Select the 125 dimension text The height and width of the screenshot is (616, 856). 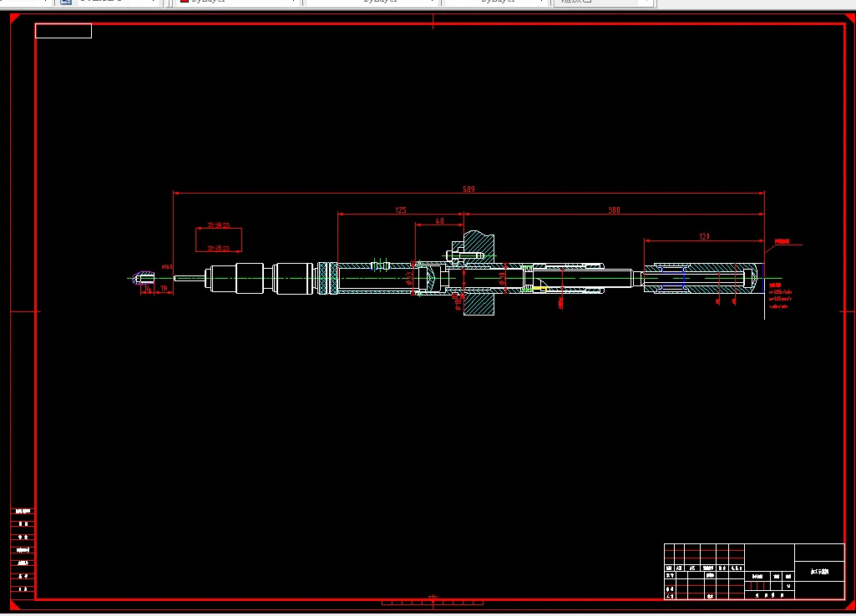click(x=400, y=210)
